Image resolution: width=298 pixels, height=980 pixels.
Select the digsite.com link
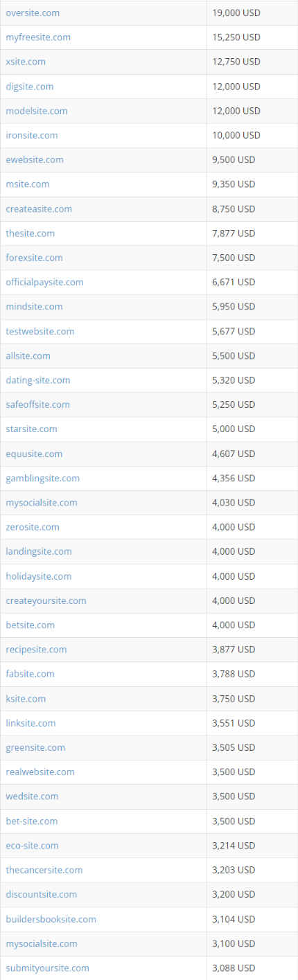coord(30,86)
